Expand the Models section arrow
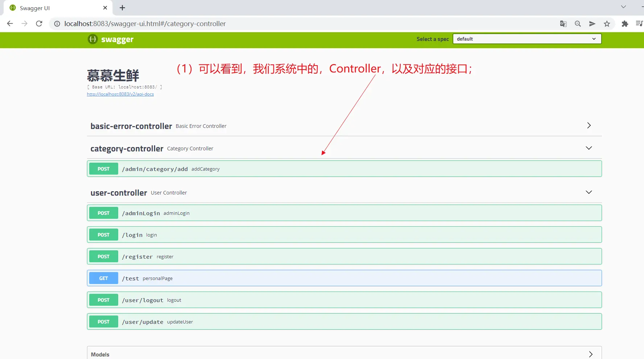 point(591,354)
